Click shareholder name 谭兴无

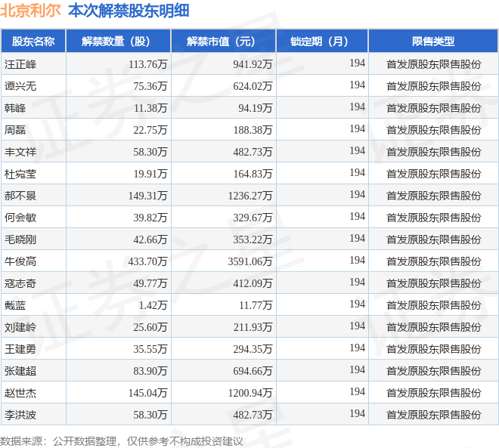click(20, 86)
